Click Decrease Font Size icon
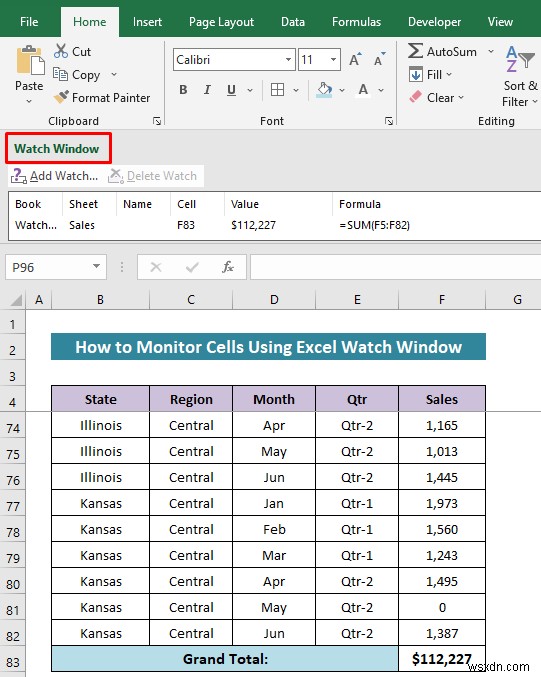541x677 pixels. click(380, 60)
